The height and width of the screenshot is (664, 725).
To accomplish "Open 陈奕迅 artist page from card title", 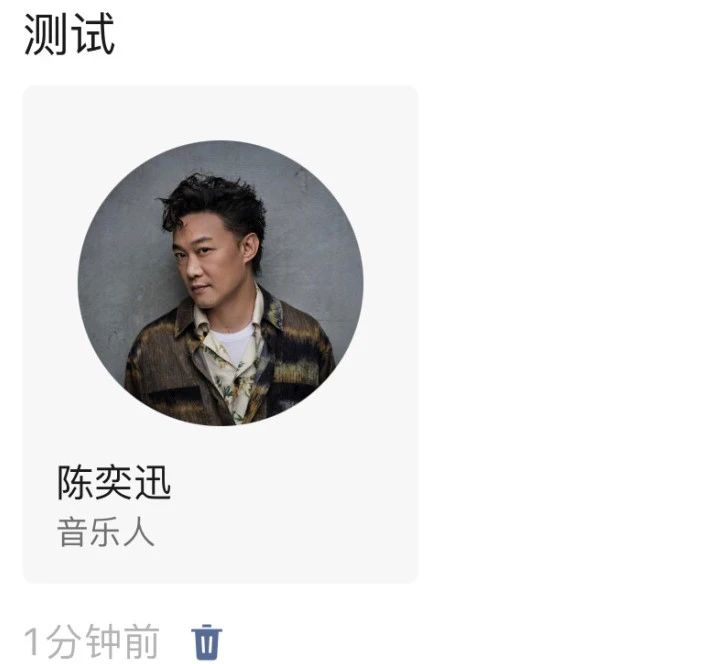I will tap(114, 482).
